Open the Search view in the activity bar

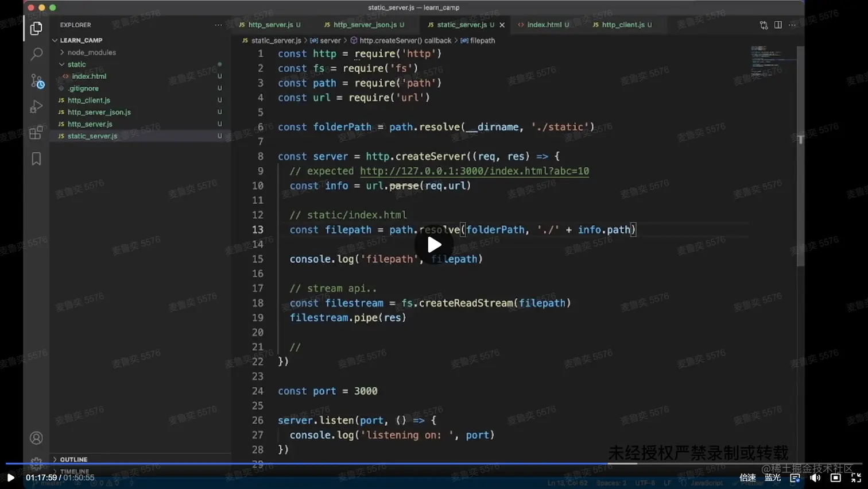tap(36, 54)
